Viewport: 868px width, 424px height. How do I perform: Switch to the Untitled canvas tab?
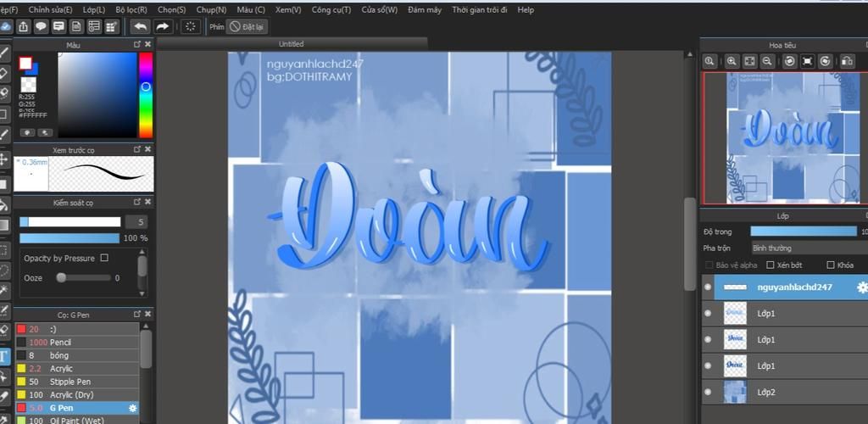click(x=292, y=44)
